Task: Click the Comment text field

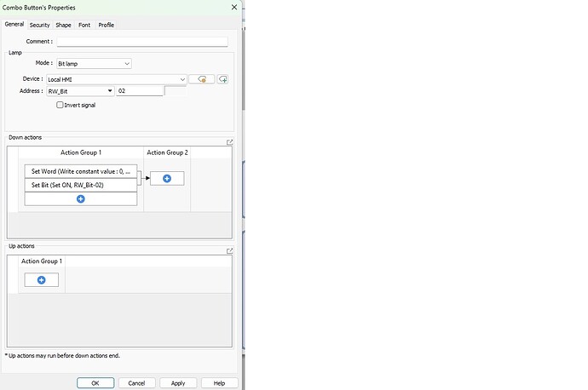Action: pos(142,42)
